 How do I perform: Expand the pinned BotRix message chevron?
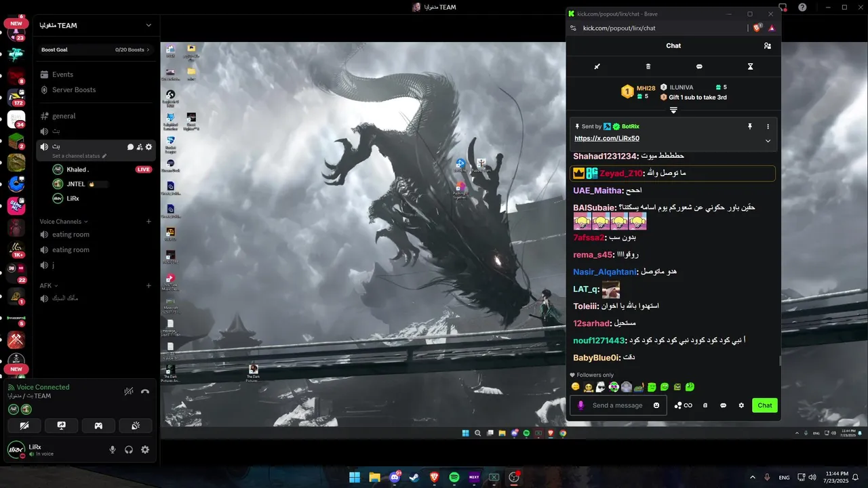pos(768,141)
